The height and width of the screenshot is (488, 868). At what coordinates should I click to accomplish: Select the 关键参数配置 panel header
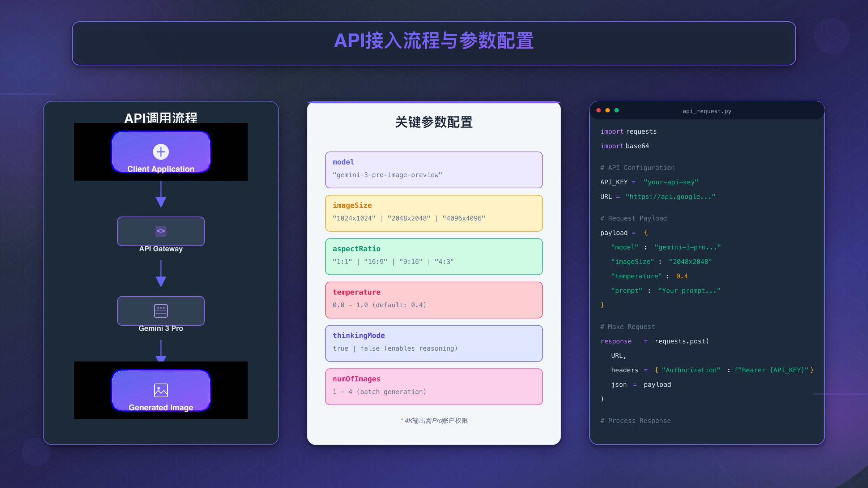(x=434, y=122)
